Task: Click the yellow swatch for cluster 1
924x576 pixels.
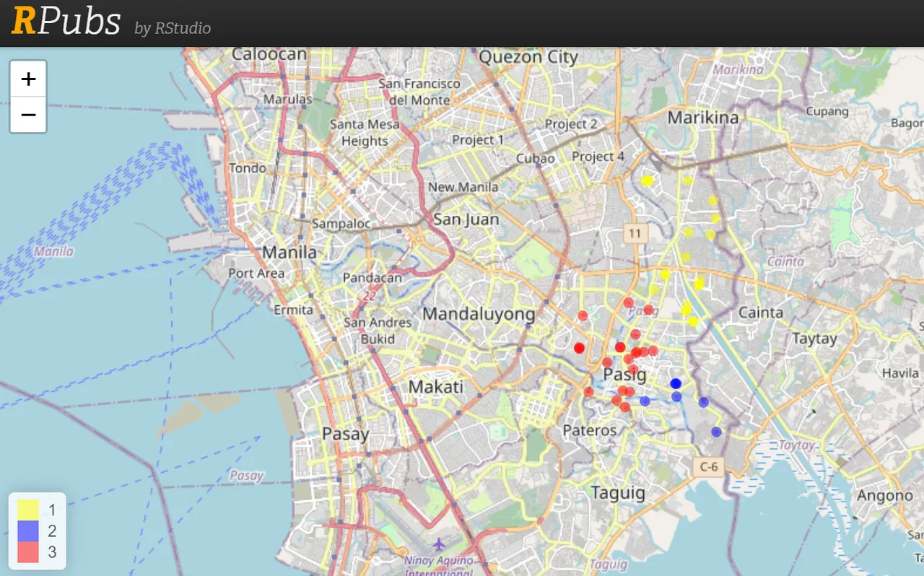Action: tap(30, 510)
